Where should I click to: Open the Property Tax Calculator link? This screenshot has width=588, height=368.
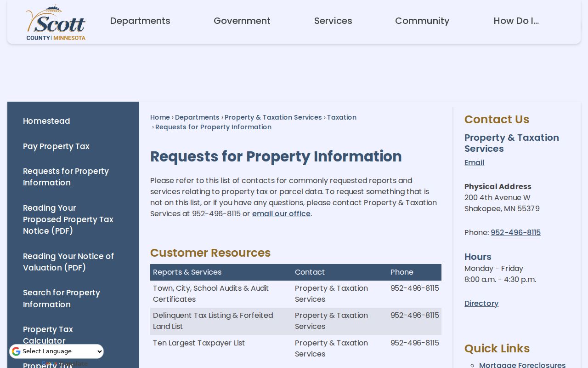click(48, 335)
